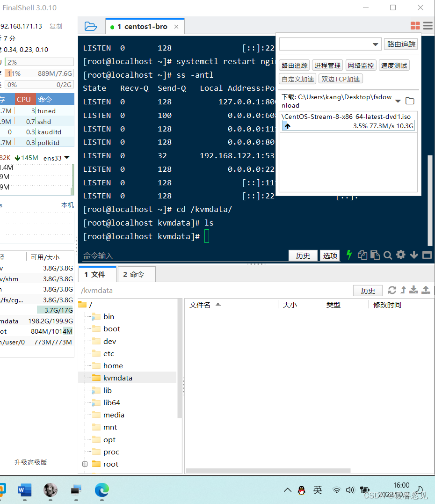Open terminal 选项 options button
Viewport: 435px width, 504px height.
pyautogui.click(x=330, y=256)
